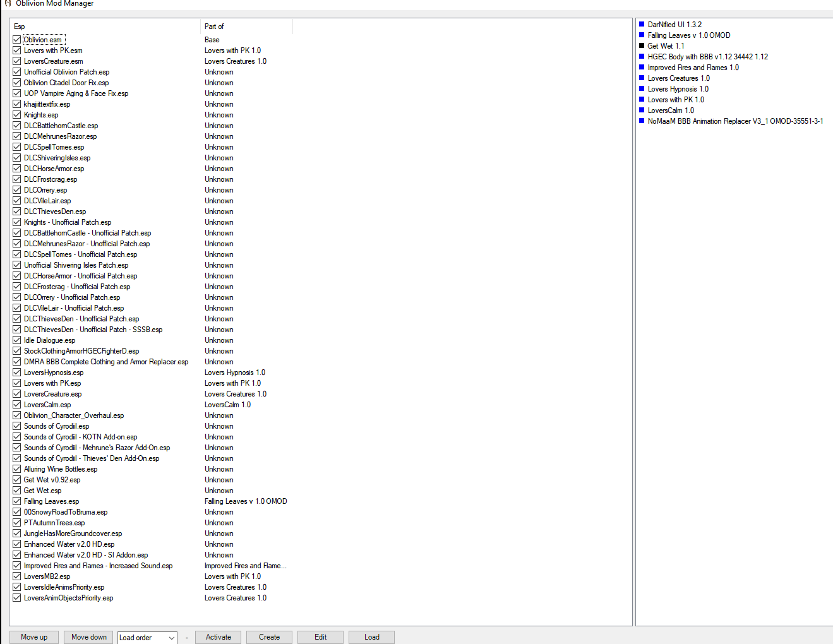Click the blue icon beside Lovers with PK 1.0 omod
Screen dimensions: 833x644
[642, 100]
